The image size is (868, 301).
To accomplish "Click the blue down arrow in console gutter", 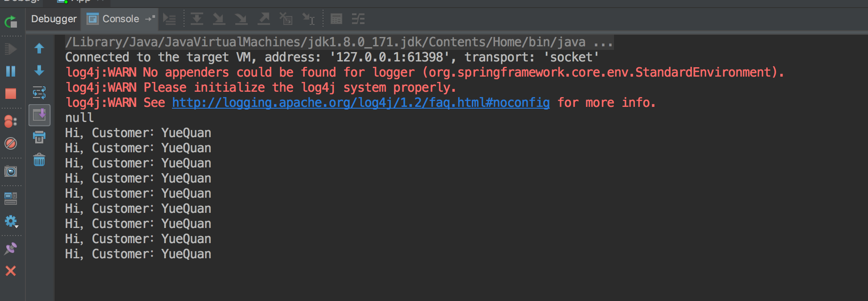I will point(39,70).
